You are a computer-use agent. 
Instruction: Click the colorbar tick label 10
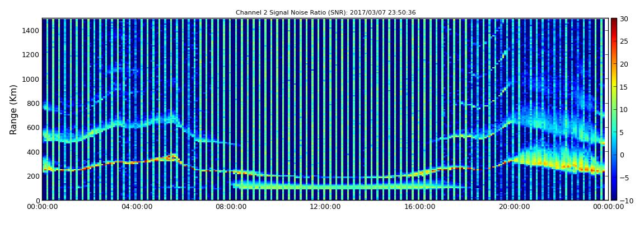624,109
